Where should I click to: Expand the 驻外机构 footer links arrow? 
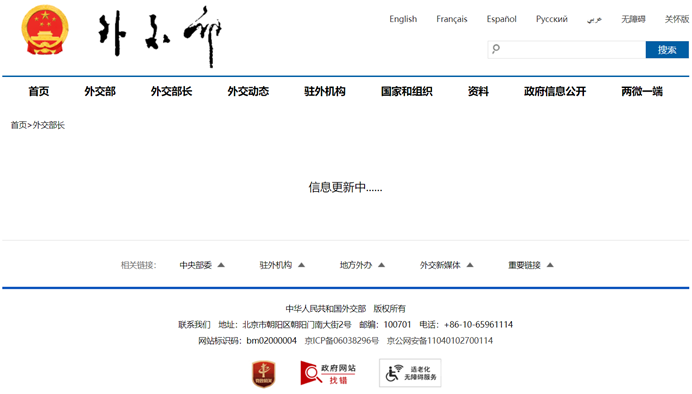tap(301, 265)
